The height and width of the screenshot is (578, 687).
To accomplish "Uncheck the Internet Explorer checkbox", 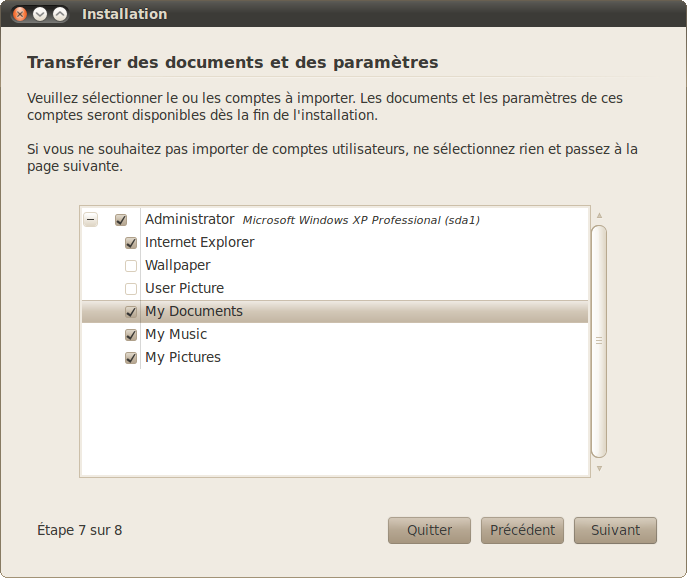I will (x=131, y=243).
